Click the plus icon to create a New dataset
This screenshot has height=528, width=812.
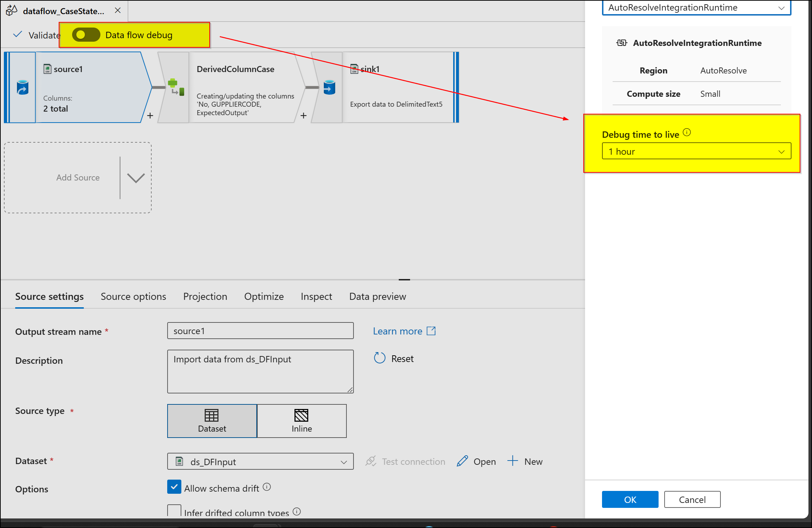(x=513, y=461)
